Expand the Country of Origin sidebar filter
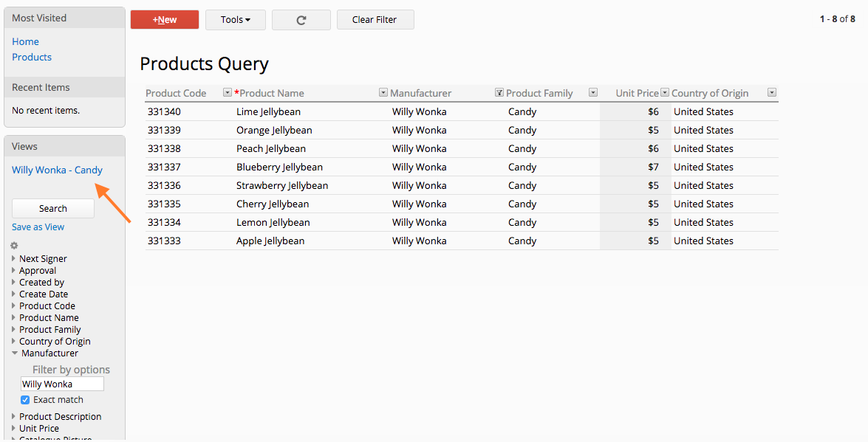This screenshot has width=868, height=442. click(x=14, y=342)
